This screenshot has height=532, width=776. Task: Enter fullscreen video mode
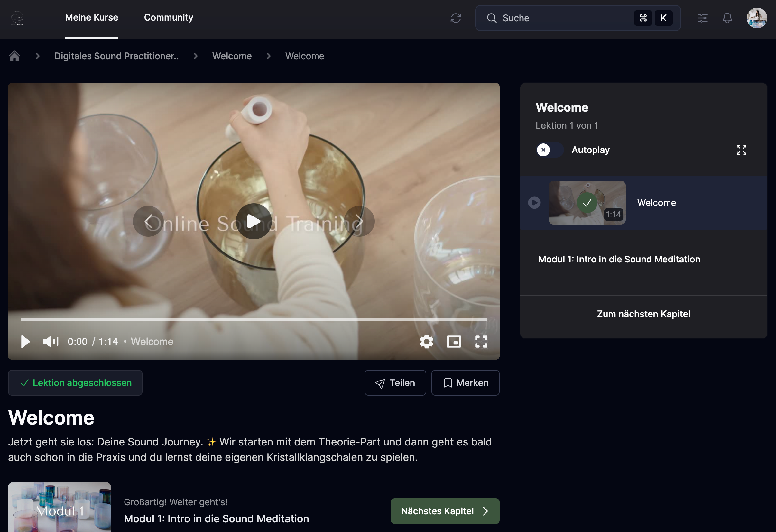click(481, 342)
